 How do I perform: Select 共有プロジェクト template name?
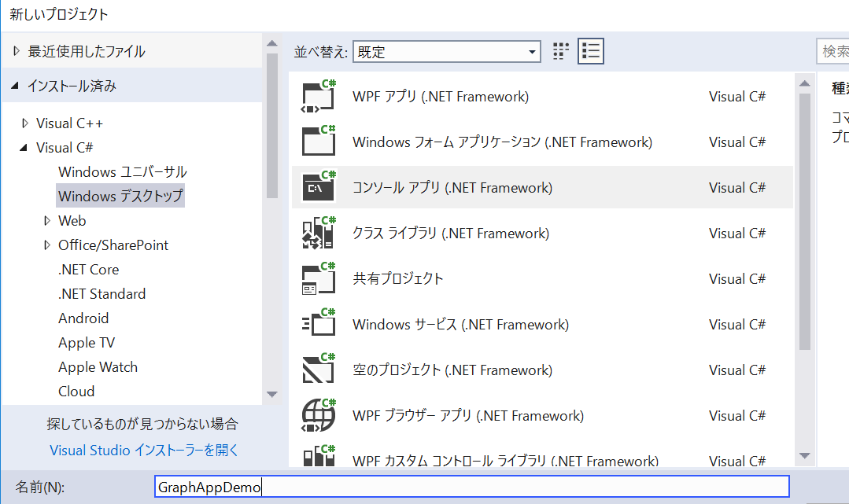pos(398,278)
